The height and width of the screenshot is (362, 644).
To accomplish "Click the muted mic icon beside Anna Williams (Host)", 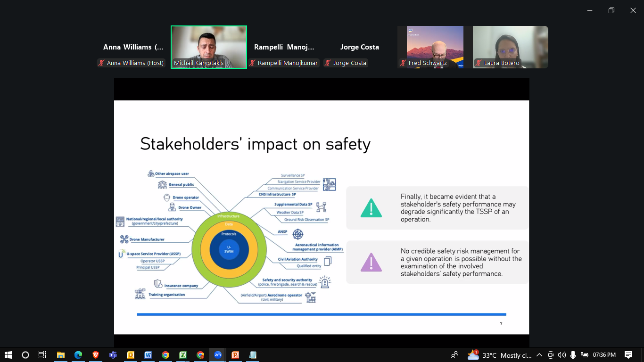I will [x=101, y=63].
